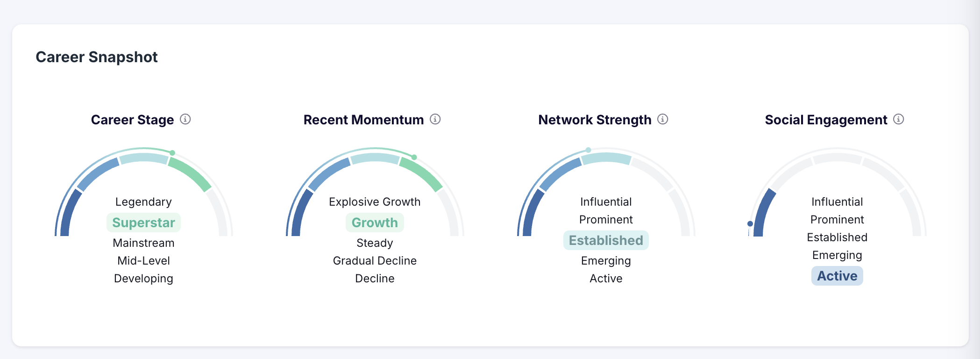This screenshot has height=359, width=980.
Task: Show the Social Engagement info icon
Action: [x=899, y=119]
